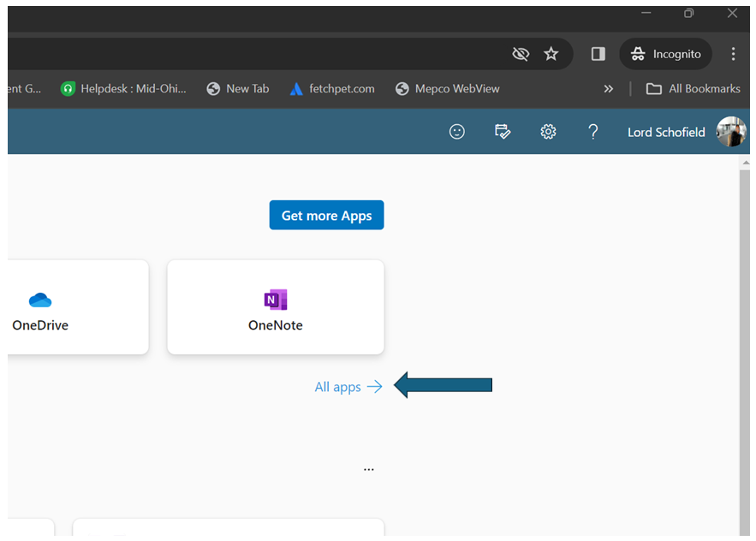Open the Chrome three-dot menu
The width and height of the screenshot is (756, 541).
(733, 54)
